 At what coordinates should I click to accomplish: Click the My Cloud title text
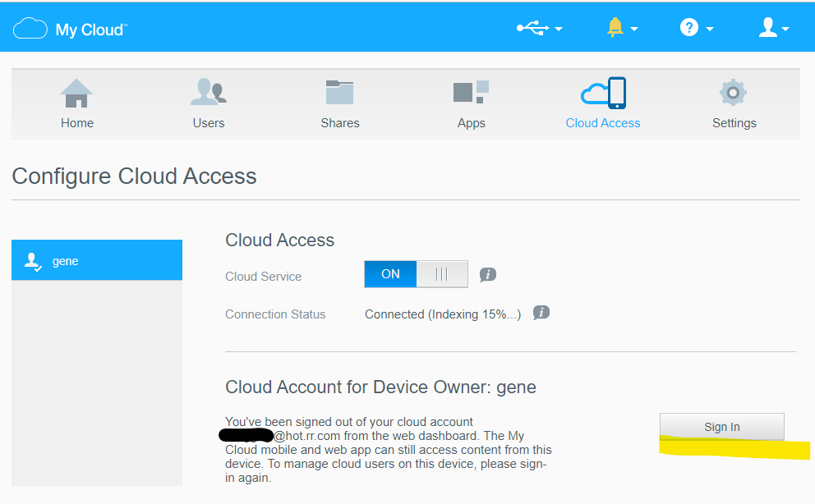coord(90,30)
